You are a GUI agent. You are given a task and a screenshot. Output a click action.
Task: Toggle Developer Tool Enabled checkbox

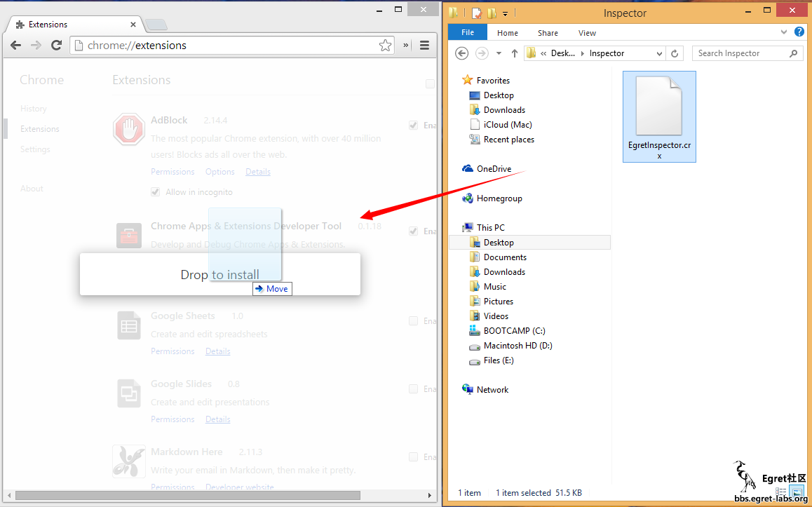pyautogui.click(x=413, y=231)
